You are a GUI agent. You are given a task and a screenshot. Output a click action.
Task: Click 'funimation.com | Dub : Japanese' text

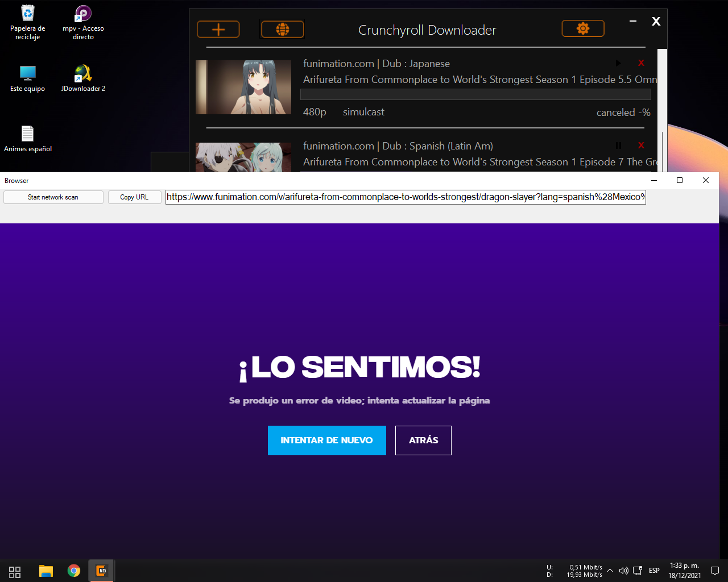(x=377, y=64)
